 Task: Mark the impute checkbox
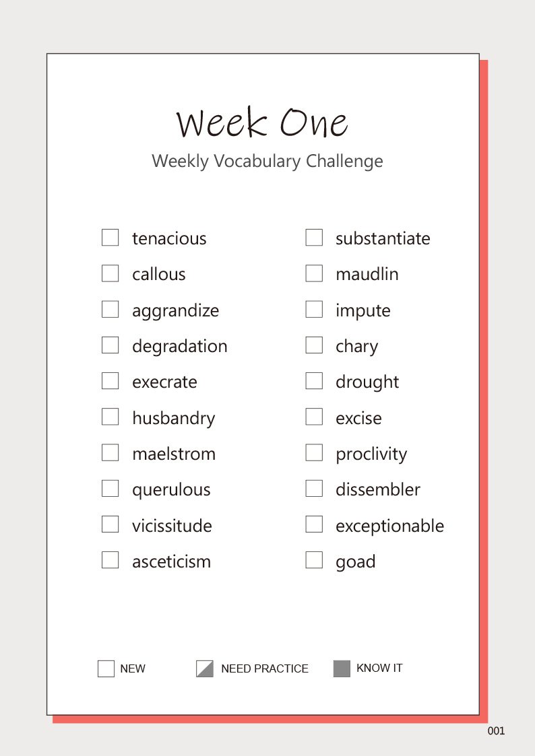tap(314, 309)
